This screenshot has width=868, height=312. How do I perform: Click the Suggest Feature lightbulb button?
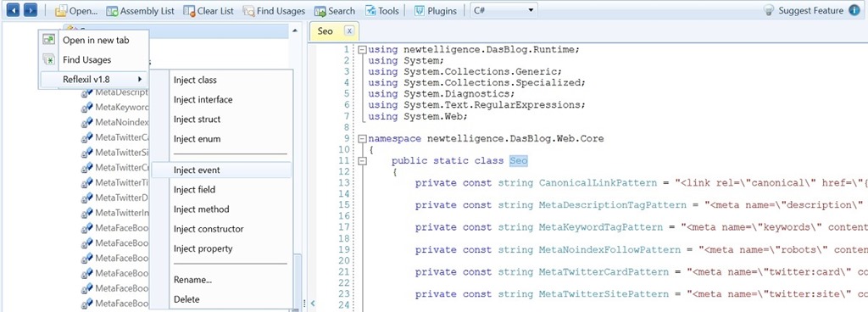pyautogui.click(x=804, y=10)
